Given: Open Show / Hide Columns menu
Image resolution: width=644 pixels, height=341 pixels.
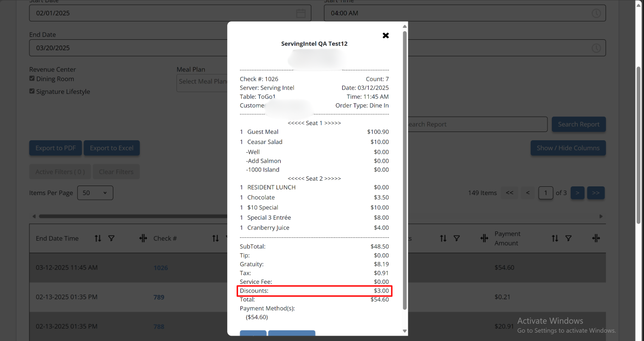Looking at the screenshot, I should coord(568,148).
